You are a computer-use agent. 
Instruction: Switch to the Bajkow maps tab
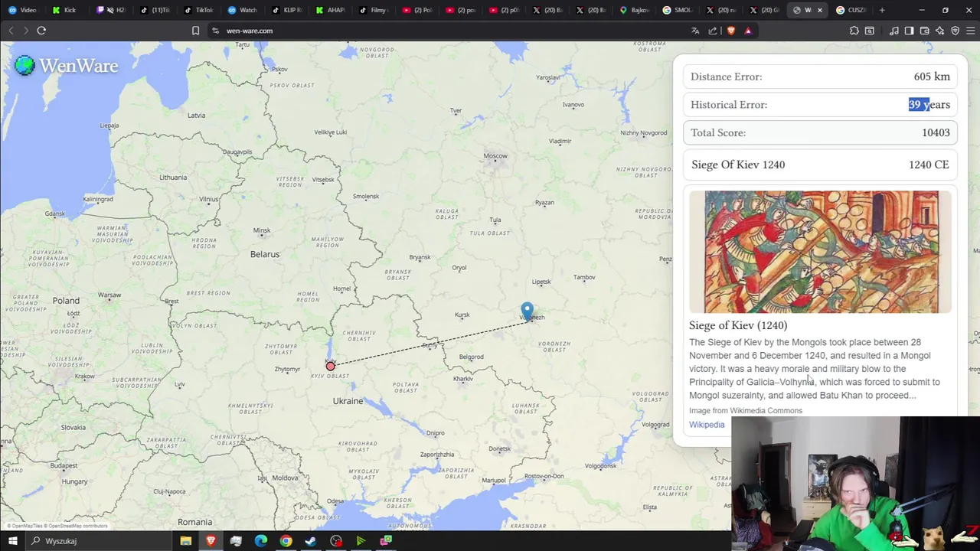(633, 10)
